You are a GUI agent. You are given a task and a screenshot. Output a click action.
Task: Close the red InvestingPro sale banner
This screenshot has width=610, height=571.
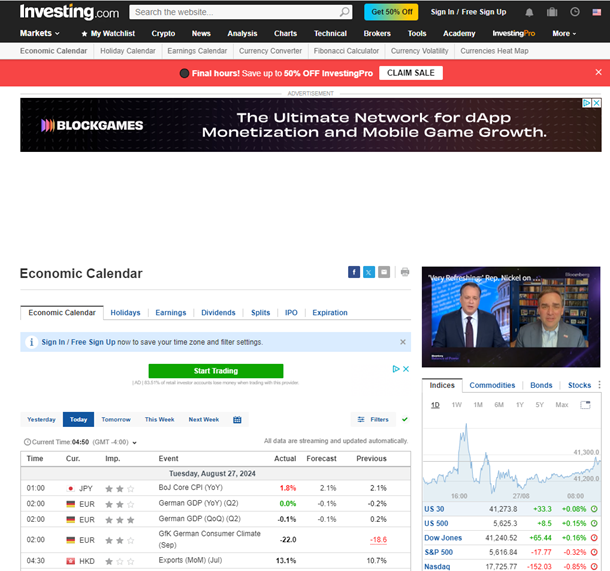(x=598, y=72)
